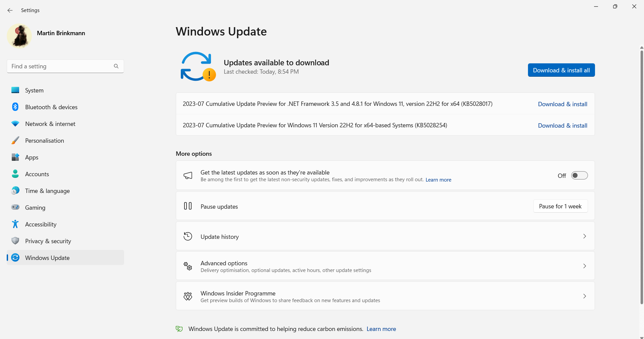The height and width of the screenshot is (339, 644).
Task: Click the Windows Insider Programme heart icon
Action: point(188,296)
